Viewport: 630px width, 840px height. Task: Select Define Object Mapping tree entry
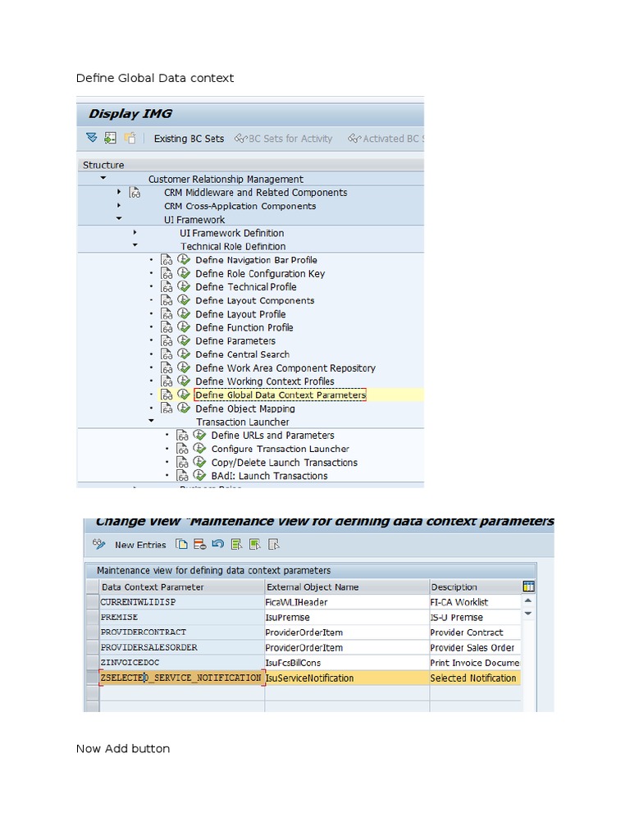pyautogui.click(x=244, y=409)
